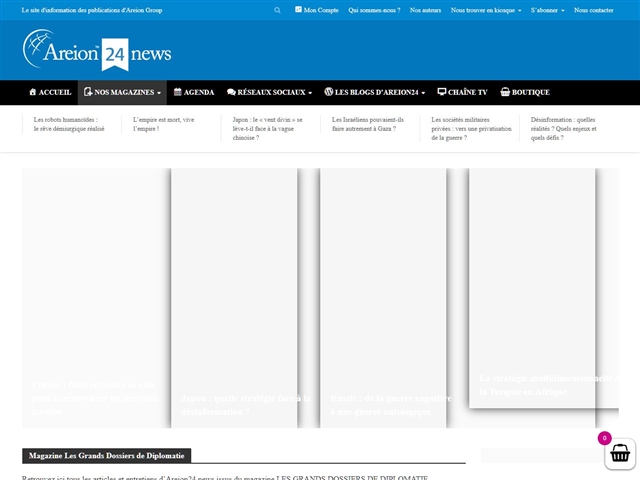The width and height of the screenshot is (640, 480).
Task: Expand Nous trouver en kiosque menu
Action: [486, 10]
